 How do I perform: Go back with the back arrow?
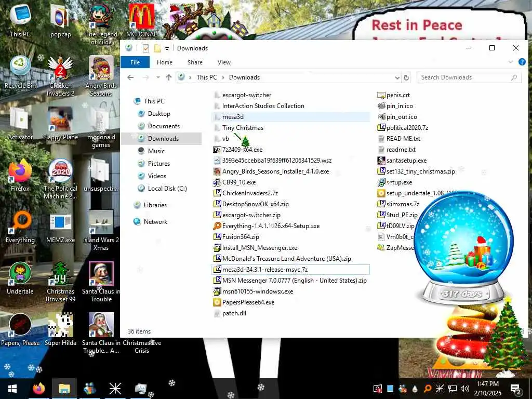(x=130, y=77)
